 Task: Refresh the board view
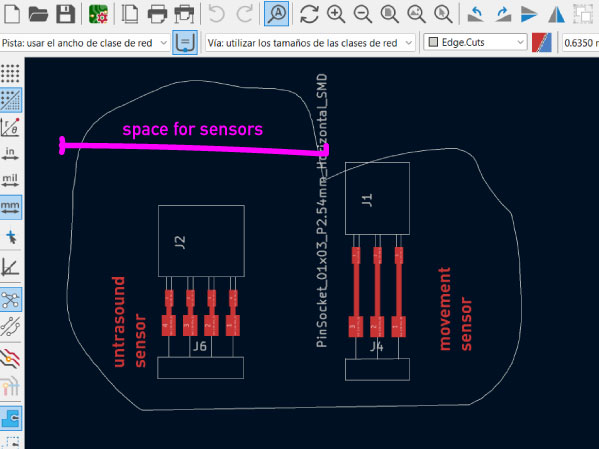pos(309,13)
